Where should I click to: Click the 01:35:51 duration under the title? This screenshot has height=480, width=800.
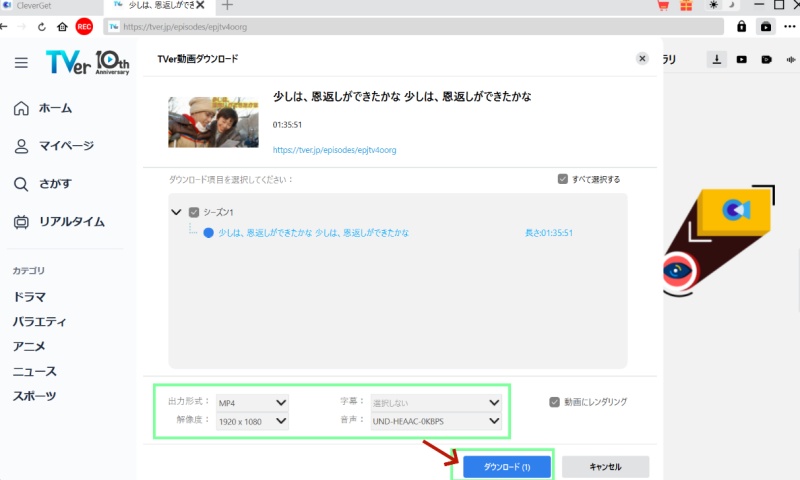[x=287, y=124]
